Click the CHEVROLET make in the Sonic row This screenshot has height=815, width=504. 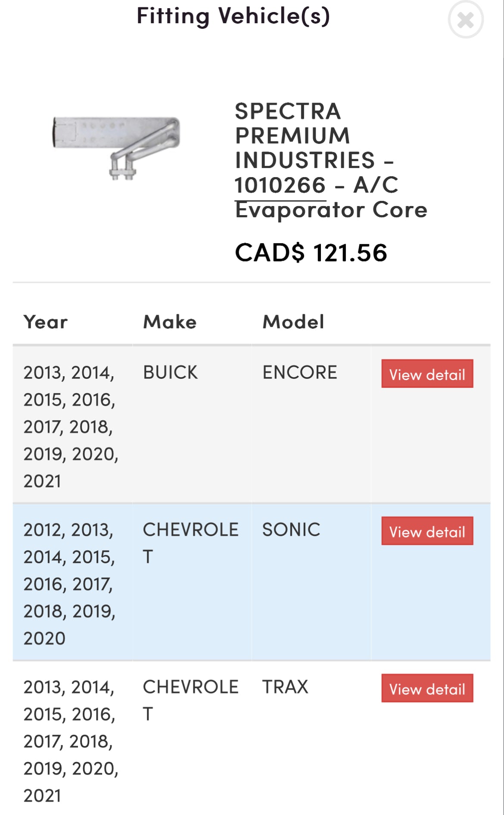[190, 543]
